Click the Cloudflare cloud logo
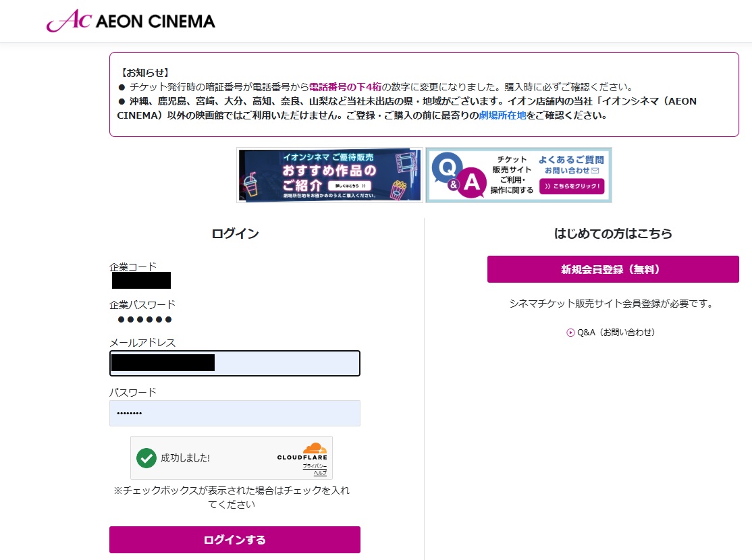Viewport: 752px width, 560px height. 315,448
